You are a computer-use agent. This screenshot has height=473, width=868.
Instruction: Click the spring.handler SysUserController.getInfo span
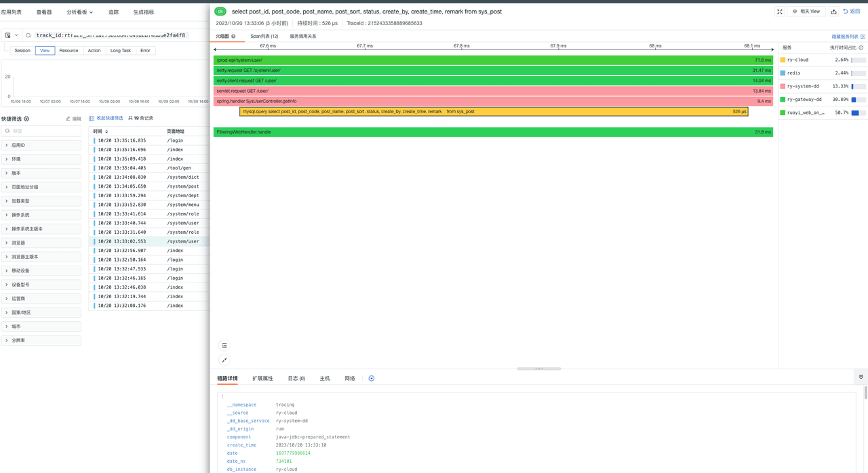(x=493, y=102)
